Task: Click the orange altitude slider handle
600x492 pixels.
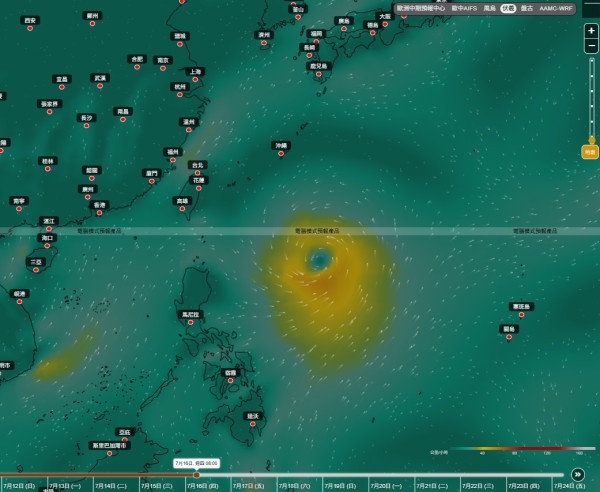Action: [x=592, y=140]
